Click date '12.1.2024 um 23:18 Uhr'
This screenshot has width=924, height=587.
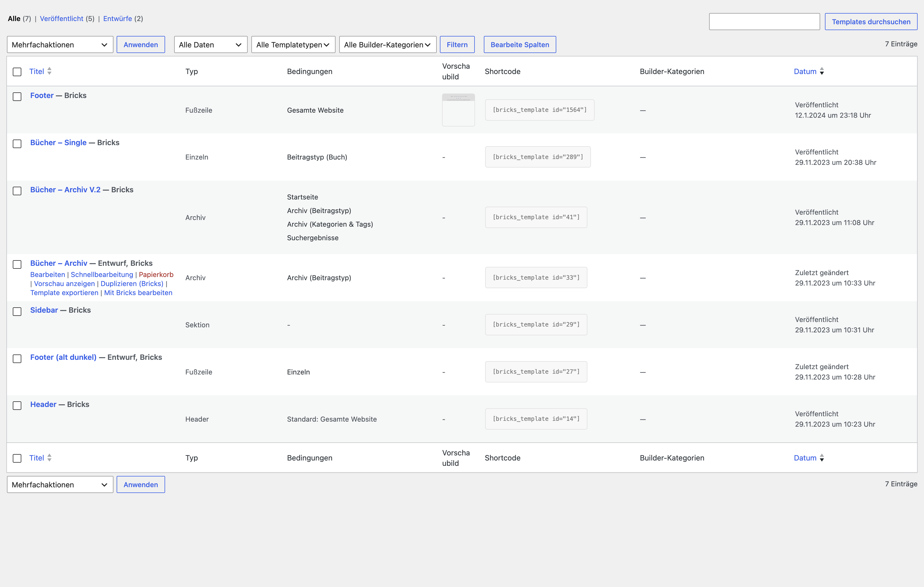pos(833,115)
